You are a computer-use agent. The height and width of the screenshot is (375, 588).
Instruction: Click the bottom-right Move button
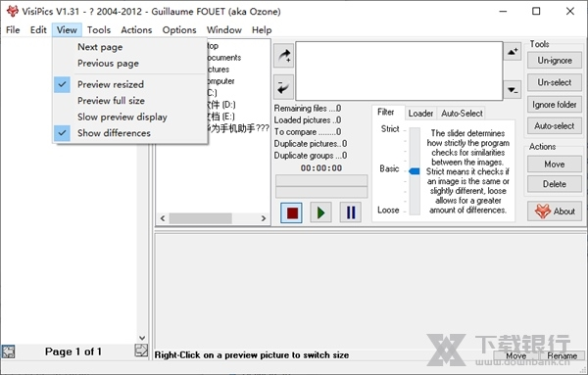[516, 355]
